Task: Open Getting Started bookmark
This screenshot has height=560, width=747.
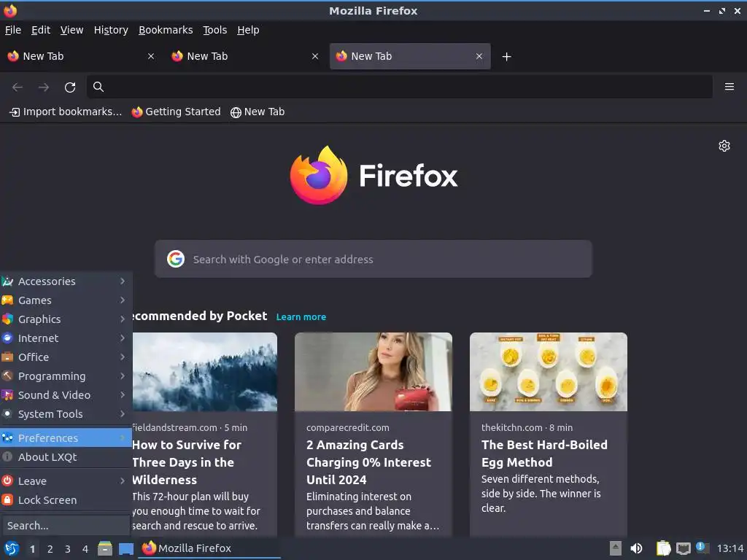Action: [177, 112]
